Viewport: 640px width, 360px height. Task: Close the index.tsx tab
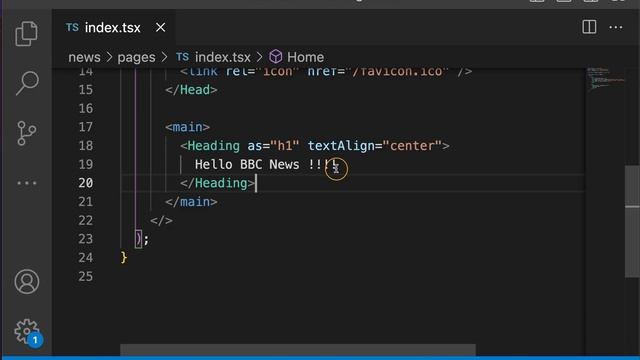[x=160, y=27]
